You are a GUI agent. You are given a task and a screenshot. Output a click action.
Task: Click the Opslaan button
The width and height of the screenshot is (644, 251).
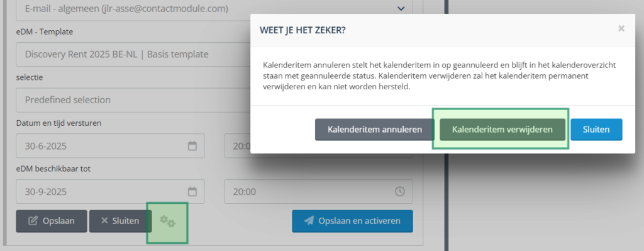(52, 221)
